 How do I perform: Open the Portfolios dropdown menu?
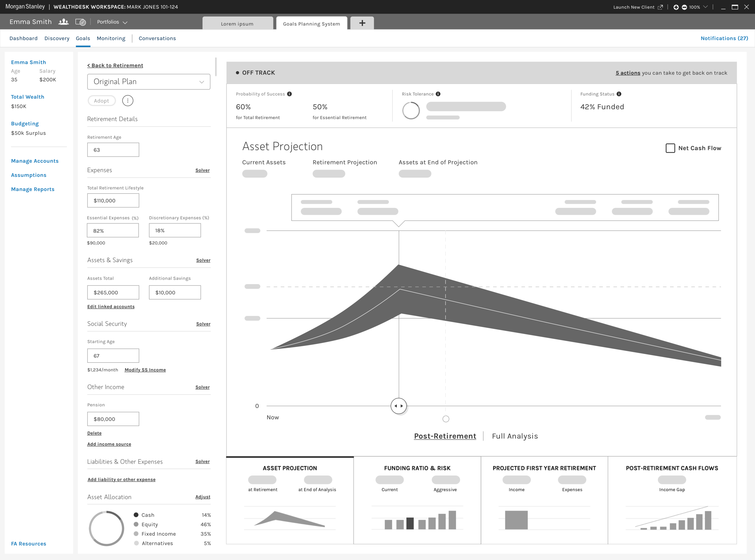(x=112, y=22)
